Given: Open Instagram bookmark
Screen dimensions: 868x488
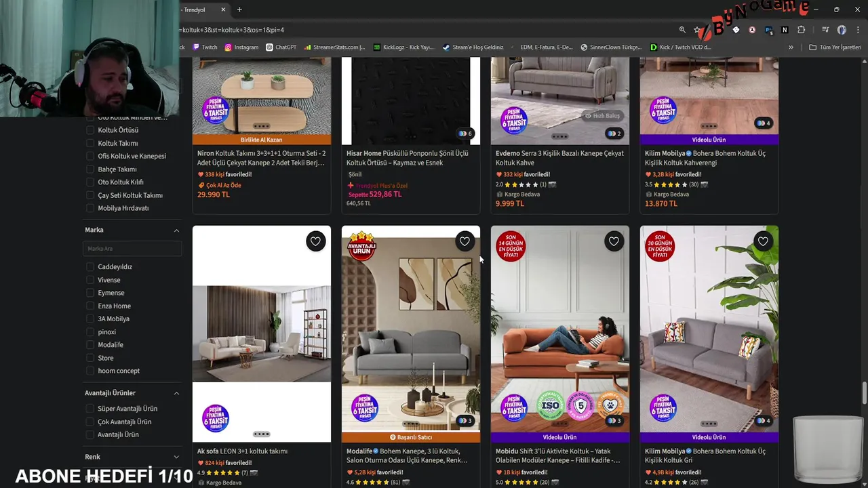Looking at the screenshot, I should 241,47.
